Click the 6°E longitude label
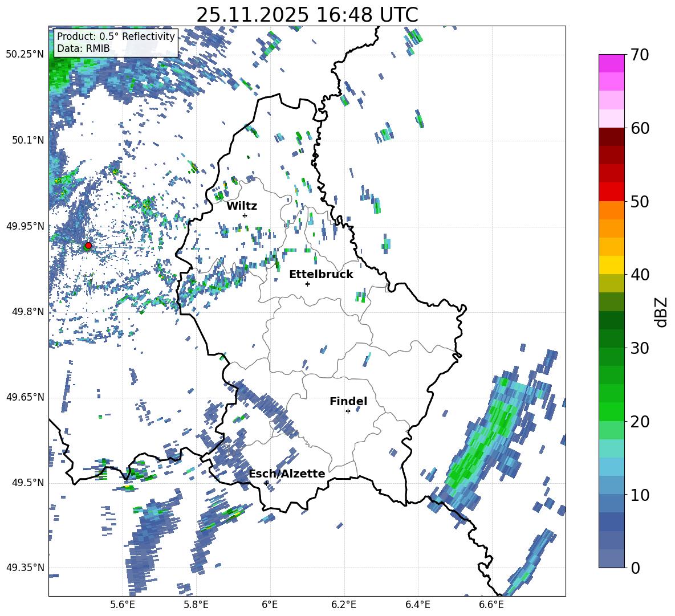This screenshot has height=616, width=675. point(270,605)
